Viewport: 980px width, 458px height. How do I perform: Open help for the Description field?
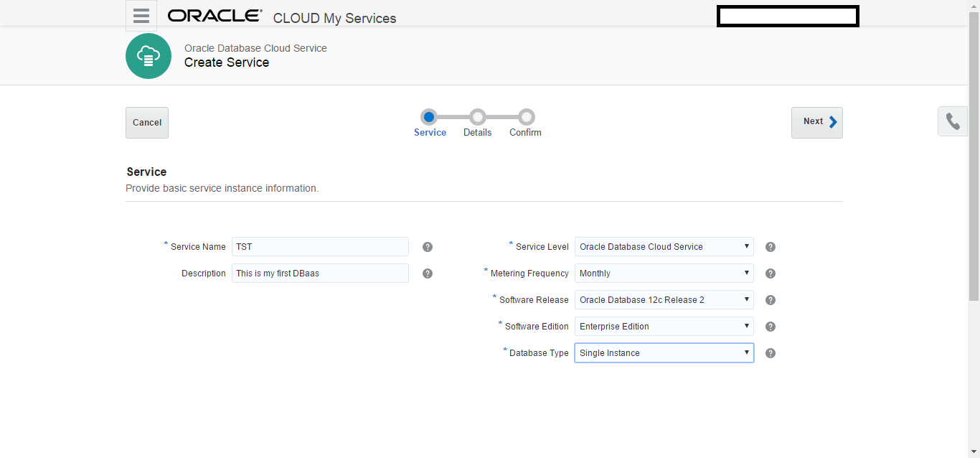427,273
